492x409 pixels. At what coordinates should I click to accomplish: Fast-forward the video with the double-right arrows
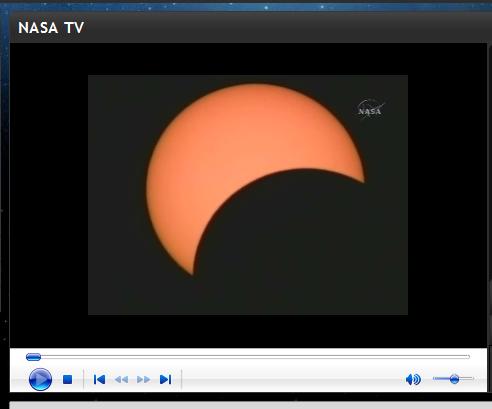point(144,379)
